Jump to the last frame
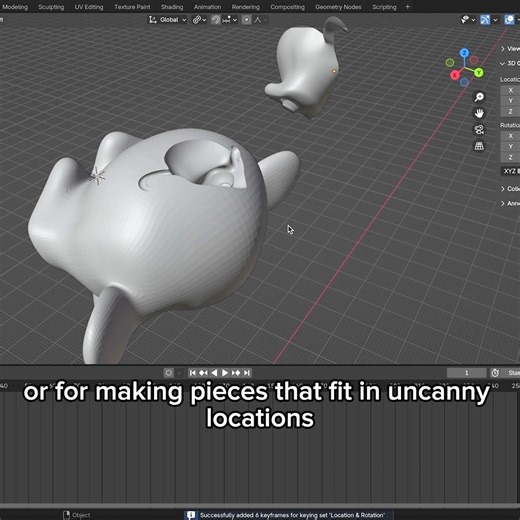The width and height of the screenshot is (520, 520). click(x=247, y=373)
